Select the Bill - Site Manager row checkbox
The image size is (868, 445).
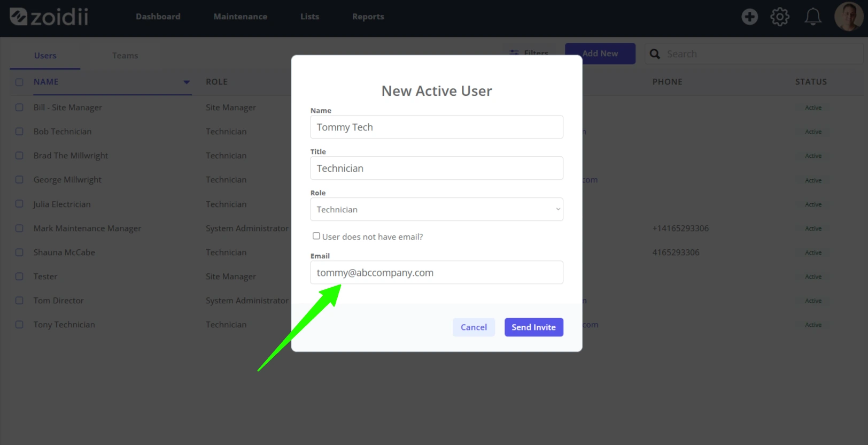coord(19,108)
